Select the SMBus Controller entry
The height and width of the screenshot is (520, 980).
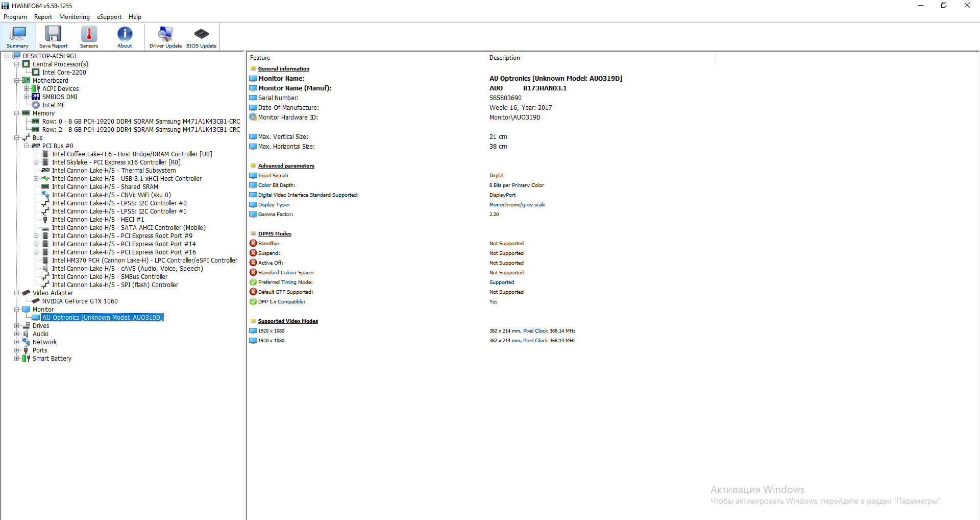click(110, 277)
